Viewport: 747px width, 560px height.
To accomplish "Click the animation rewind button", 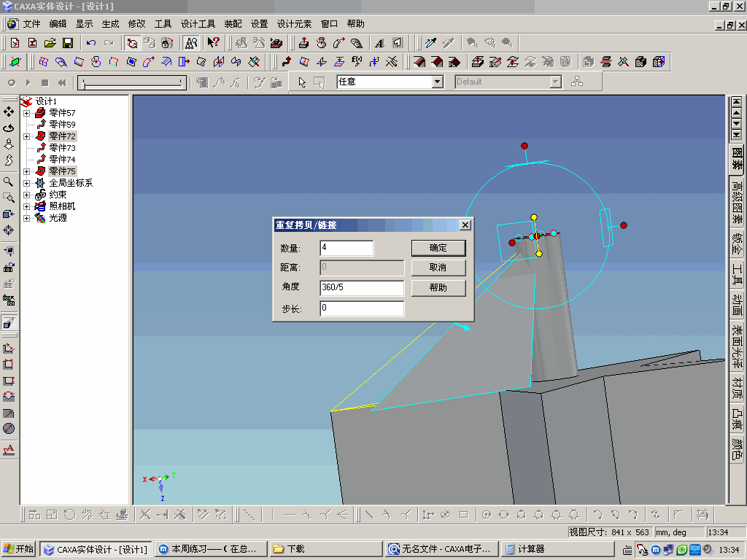I will click(x=62, y=83).
